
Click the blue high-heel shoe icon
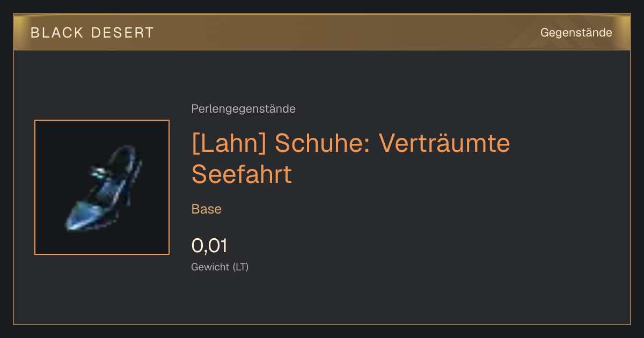point(102,187)
